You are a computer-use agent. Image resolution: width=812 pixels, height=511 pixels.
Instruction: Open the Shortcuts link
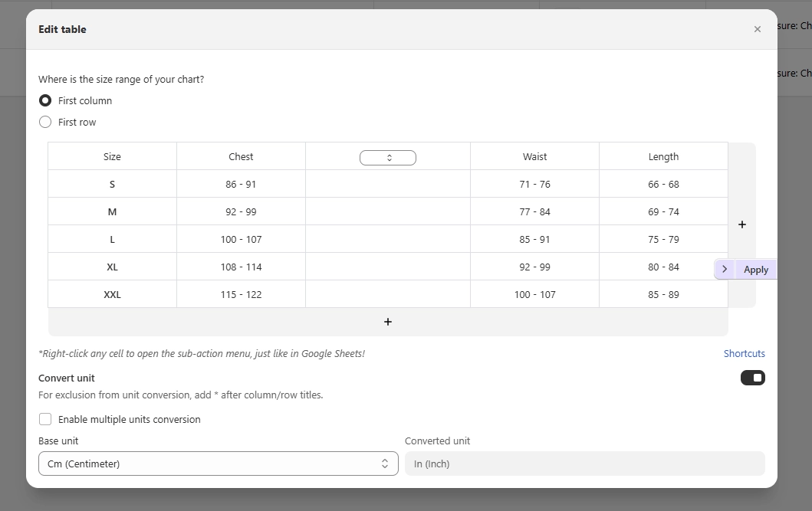pyautogui.click(x=745, y=354)
